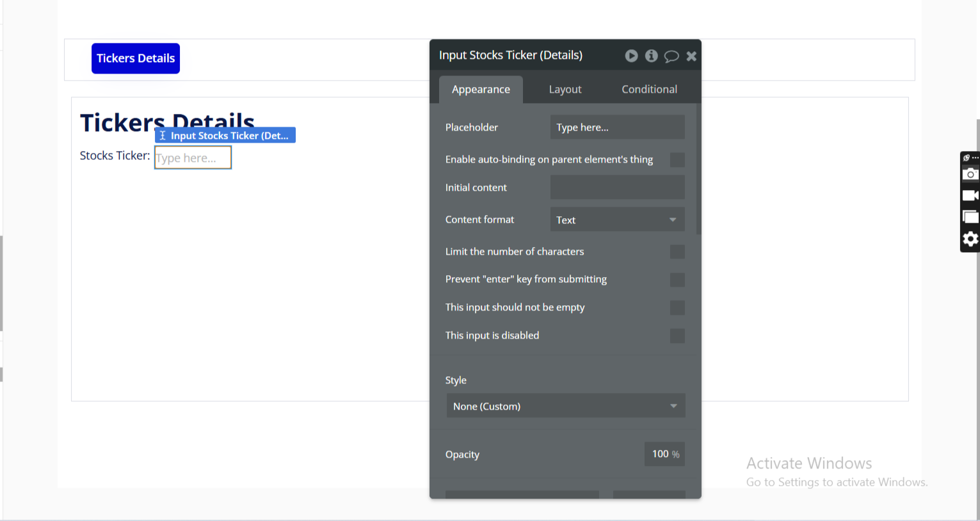The width and height of the screenshot is (980, 521).
Task: Open the info icon for element reference
Action: (x=651, y=56)
